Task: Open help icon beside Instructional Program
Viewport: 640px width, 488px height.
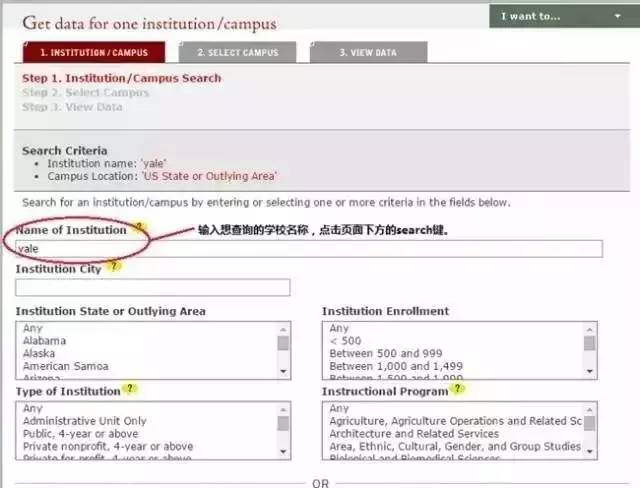Action: coord(458,388)
